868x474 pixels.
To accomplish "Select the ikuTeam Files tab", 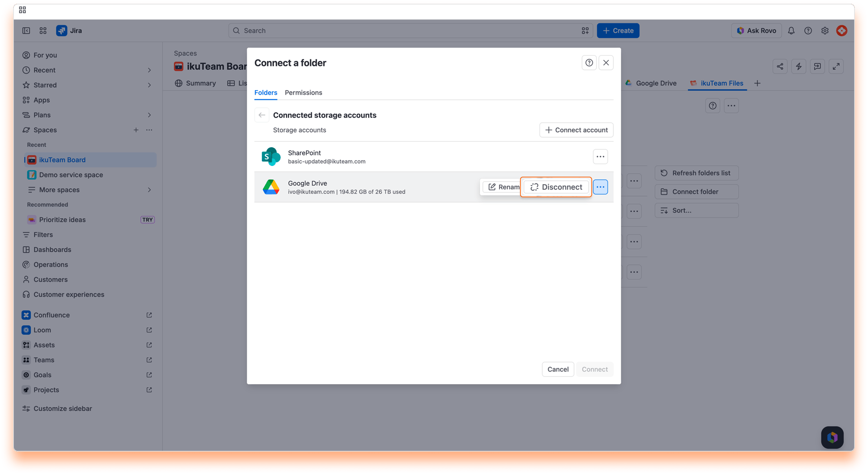I will tap(717, 83).
